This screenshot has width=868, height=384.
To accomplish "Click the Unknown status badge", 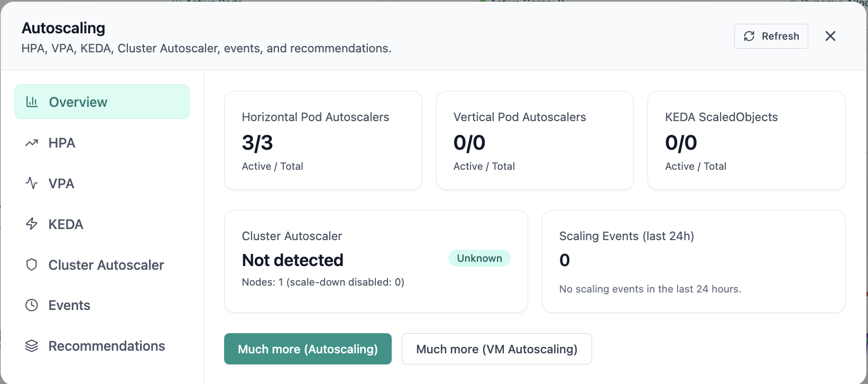I will coord(479,258).
